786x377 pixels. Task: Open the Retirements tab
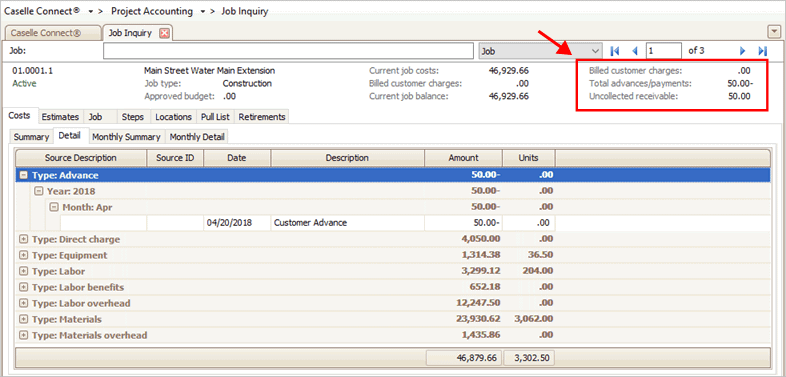[x=262, y=117]
